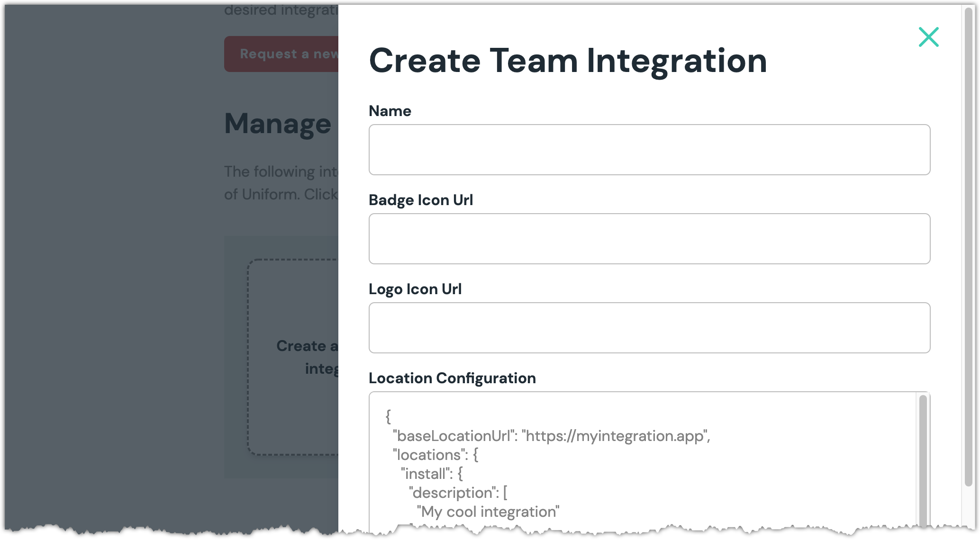The image size is (980, 540).
Task: Click the Create Team Integration heading
Action: 567,61
